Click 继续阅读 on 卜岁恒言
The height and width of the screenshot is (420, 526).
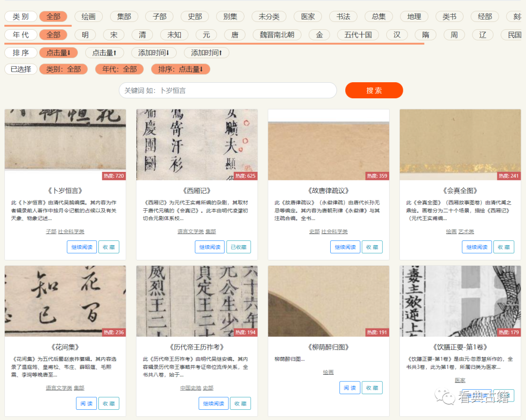(x=81, y=247)
